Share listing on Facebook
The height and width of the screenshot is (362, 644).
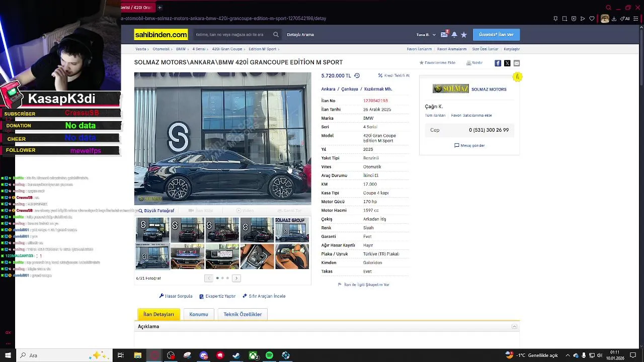click(x=498, y=63)
